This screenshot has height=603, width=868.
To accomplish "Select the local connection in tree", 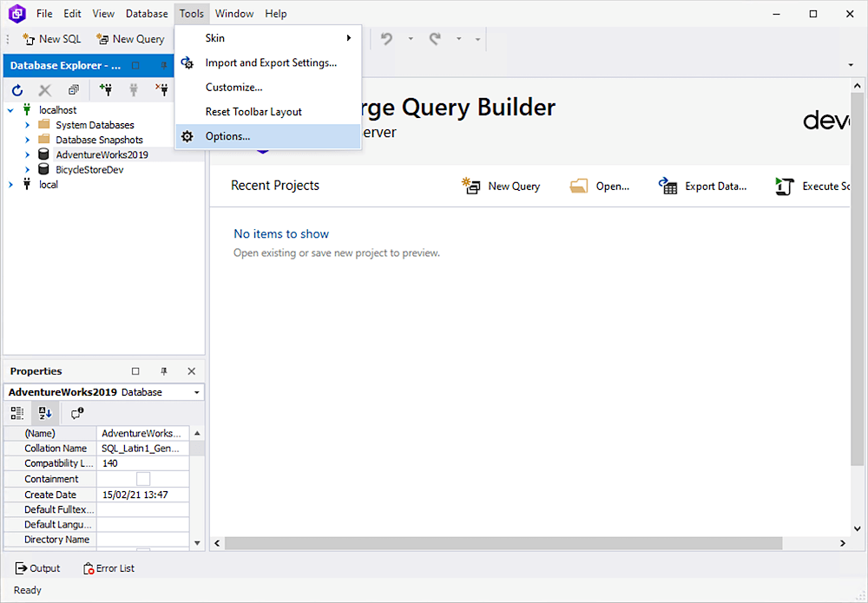I will click(48, 185).
